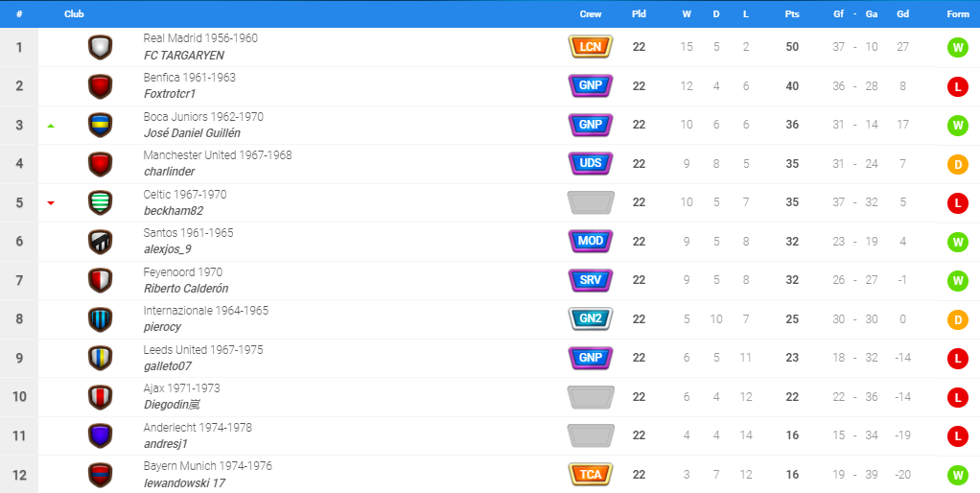This screenshot has height=493, width=980.
Task: Click manager name lewandowski 17
Action: coord(184,483)
